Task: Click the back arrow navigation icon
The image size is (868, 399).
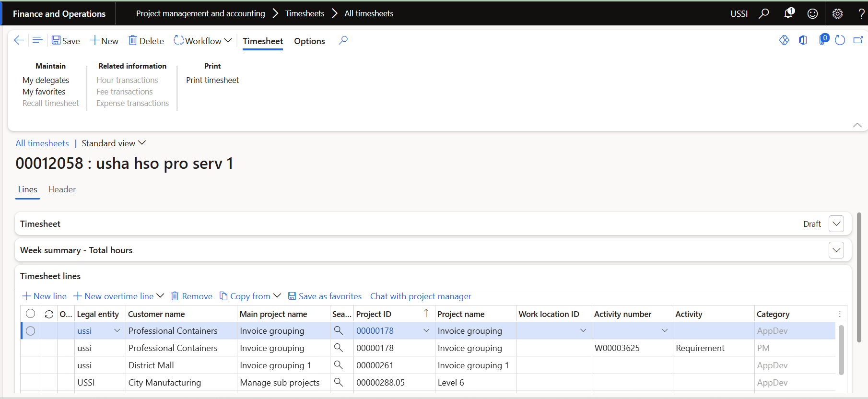Action: (19, 41)
